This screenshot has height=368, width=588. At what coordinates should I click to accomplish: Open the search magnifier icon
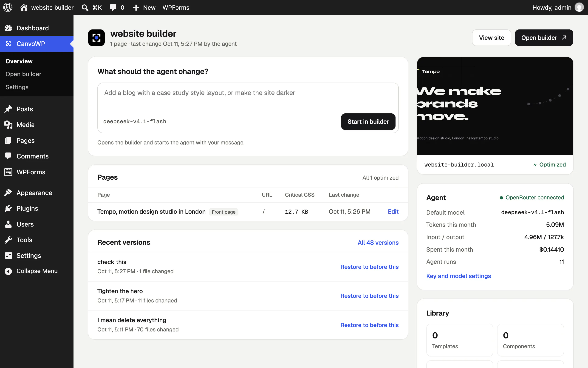(x=85, y=8)
